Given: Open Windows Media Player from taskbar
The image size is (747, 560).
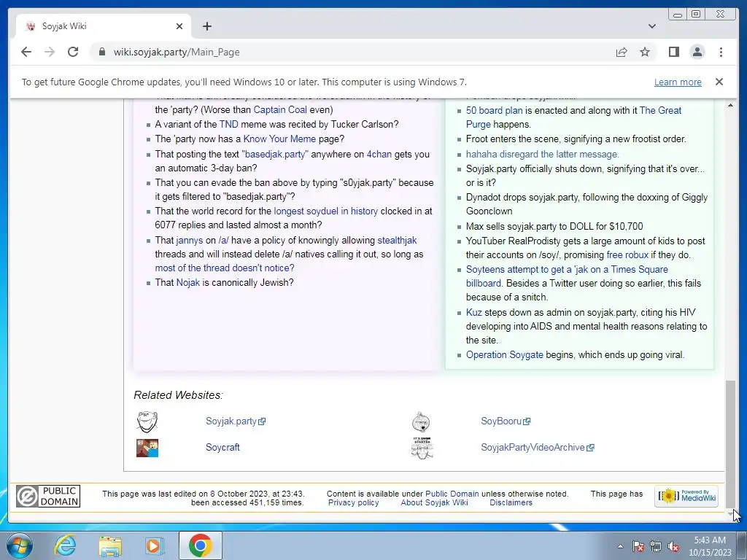Looking at the screenshot, I should coord(155,545).
